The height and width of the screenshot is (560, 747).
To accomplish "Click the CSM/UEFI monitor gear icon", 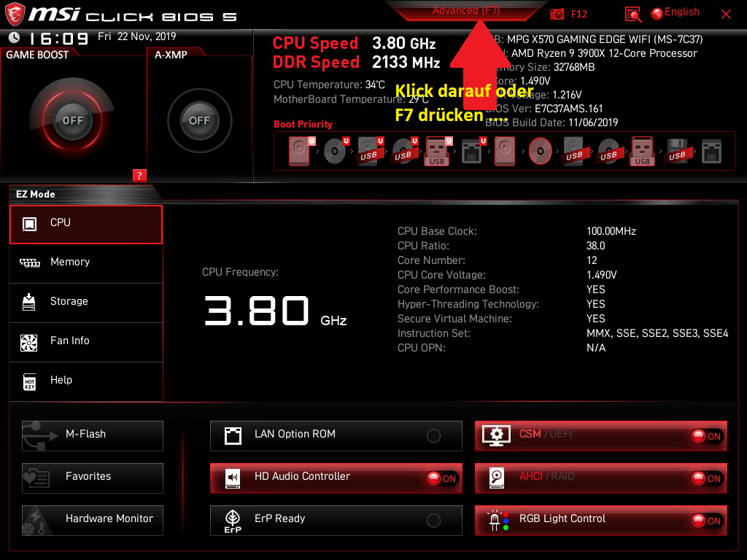I will 496,435.
